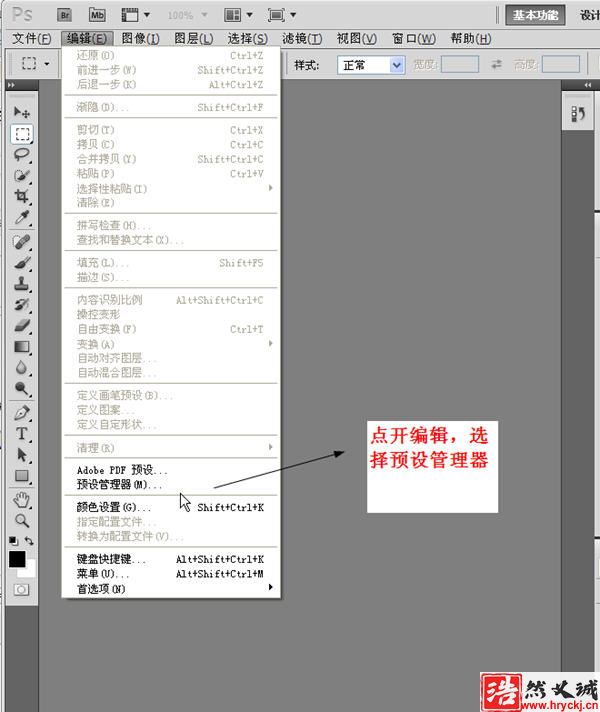Expand the toolbox to two columns
The width and height of the screenshot is (600, 712).
click(11, 85)
